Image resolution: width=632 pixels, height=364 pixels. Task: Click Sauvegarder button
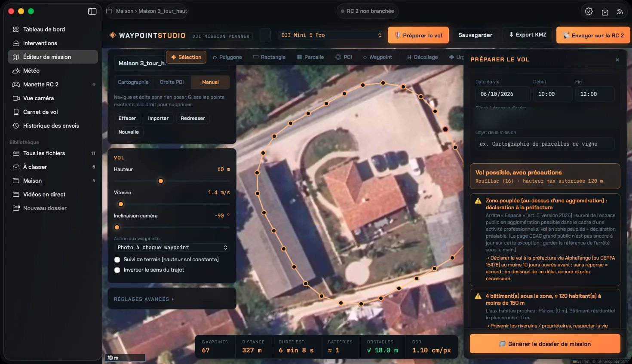[x=475, y=35]
